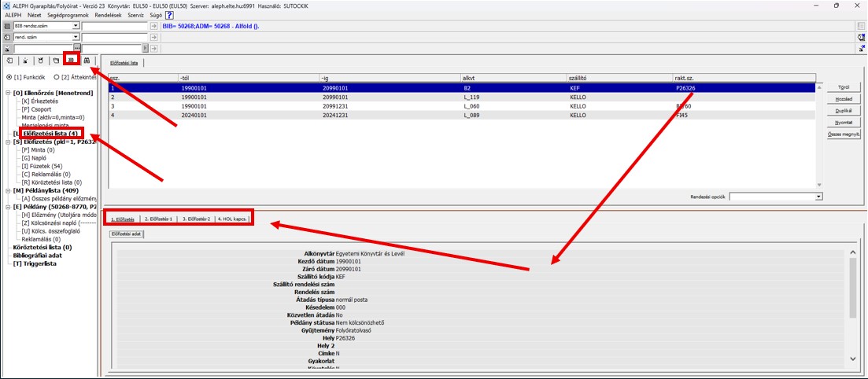The image size is (868, 379).
Task: Select [G] Napló tree item
Action: (33, 158)
